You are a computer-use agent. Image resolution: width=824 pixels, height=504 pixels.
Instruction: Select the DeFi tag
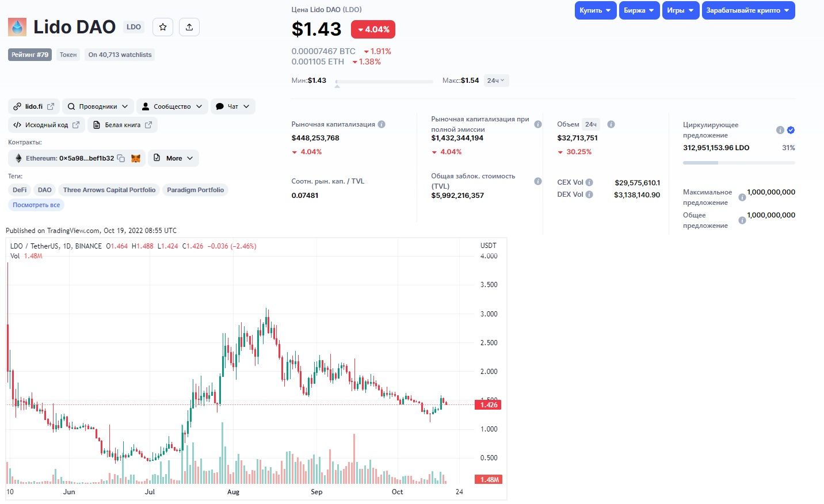[x=20, y=190]
